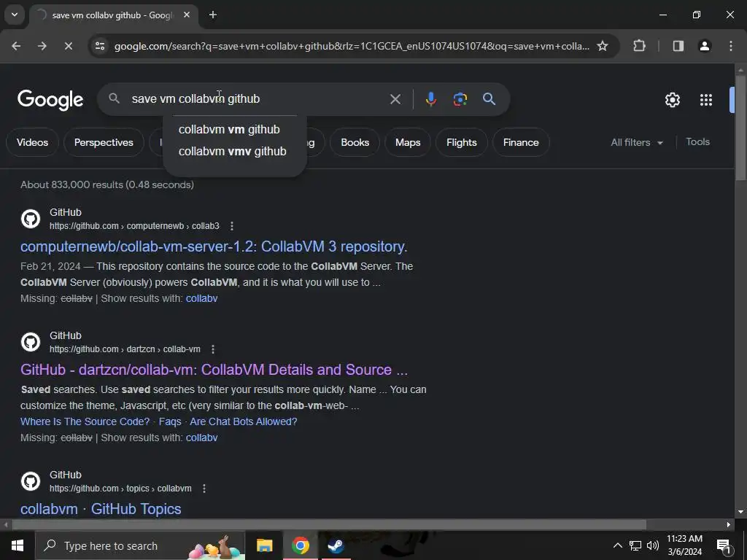Open Steam from the taskbar
The image size is (747, 560).
pos(336,545)
